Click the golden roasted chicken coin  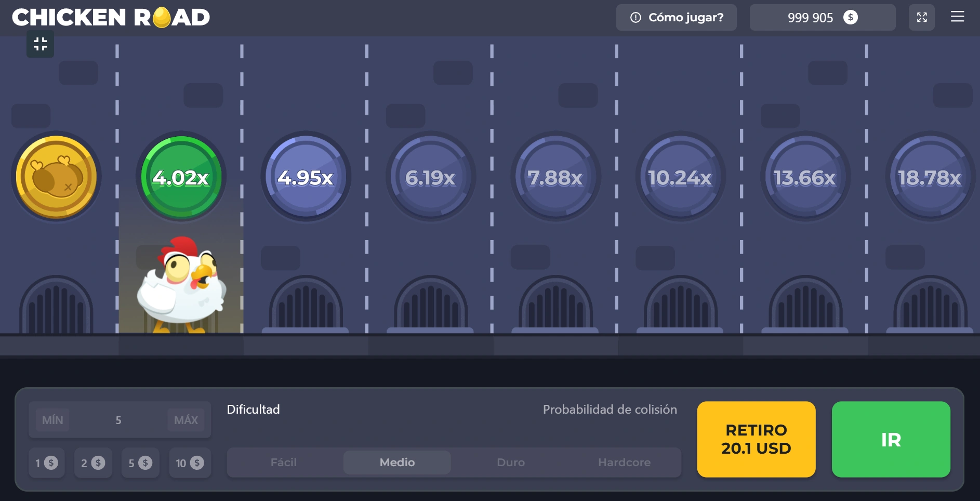pos(56,177)
